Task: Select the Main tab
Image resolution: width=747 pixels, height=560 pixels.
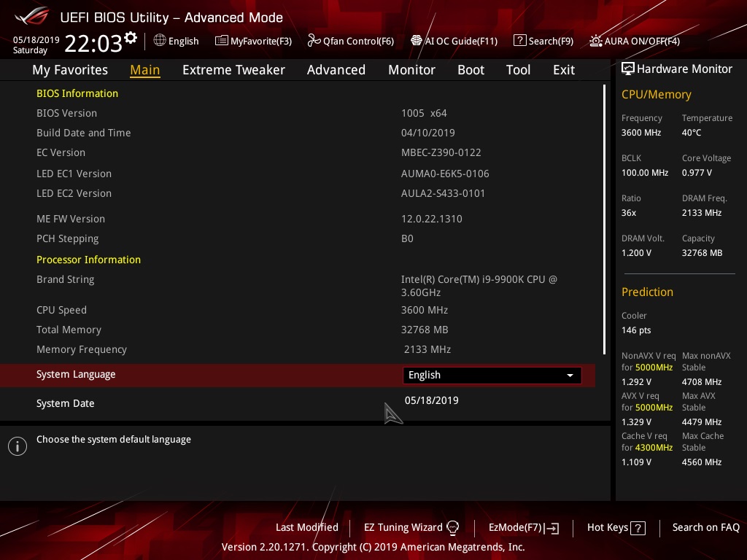Action: (145, 70)
